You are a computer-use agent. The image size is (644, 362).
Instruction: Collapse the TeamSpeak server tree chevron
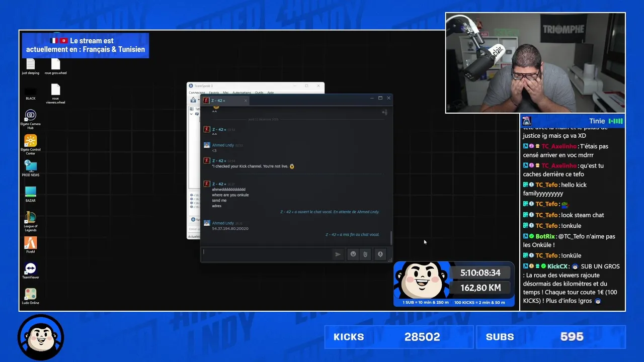pos(191,114)
